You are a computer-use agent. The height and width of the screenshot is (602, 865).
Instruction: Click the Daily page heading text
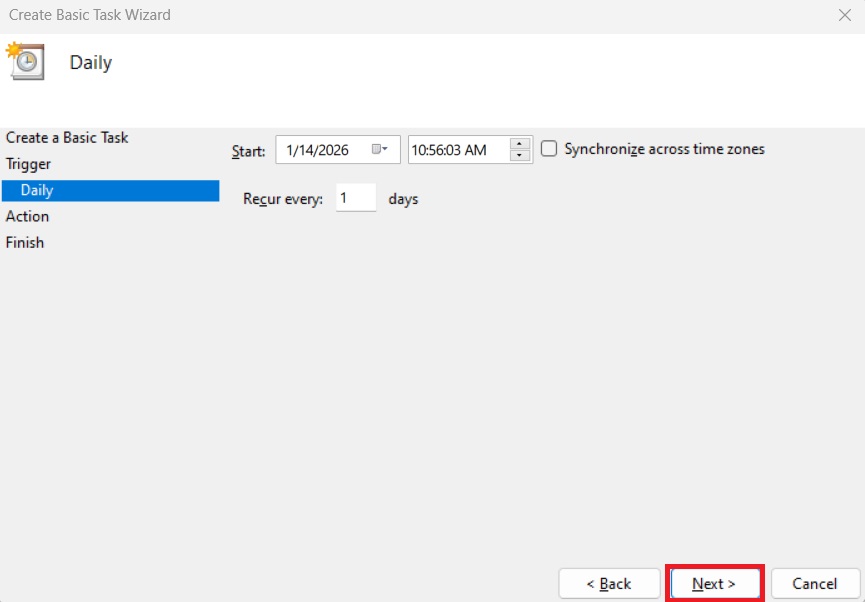click(91, 63)
